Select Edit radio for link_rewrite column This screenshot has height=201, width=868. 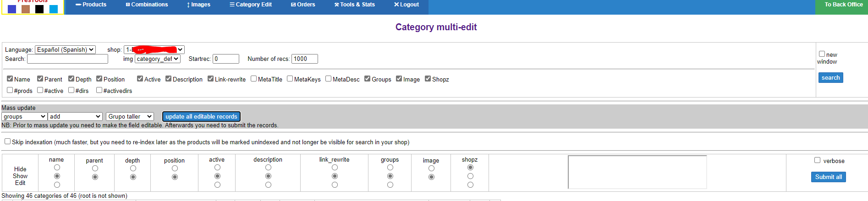(335, 185)
